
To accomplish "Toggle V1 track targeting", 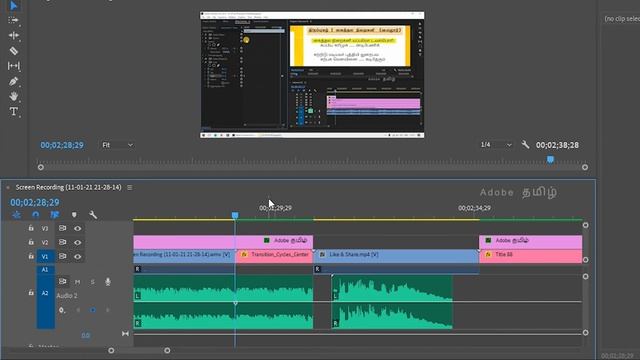I will coord(45,257).
